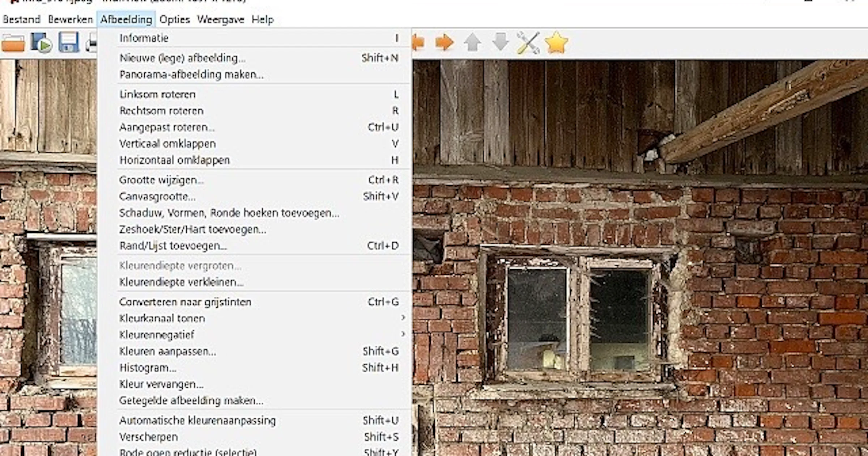Click the blue floppy disk save icon
Viewport: 868px width, 456px height.
click(68, 42)
